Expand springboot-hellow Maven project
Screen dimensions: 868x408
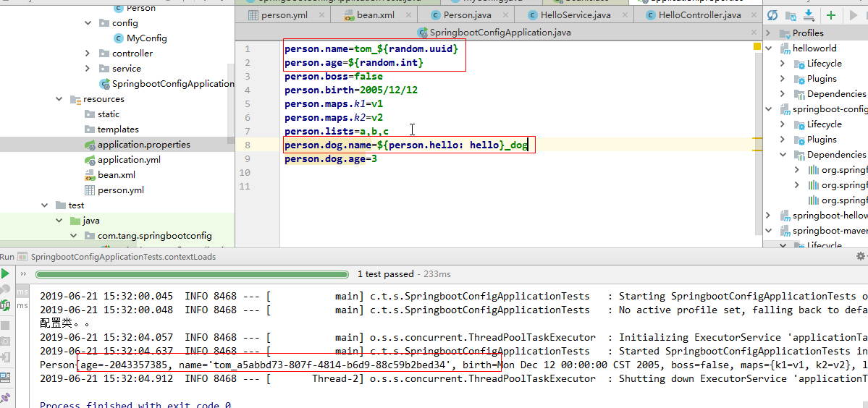coord(769,216)
